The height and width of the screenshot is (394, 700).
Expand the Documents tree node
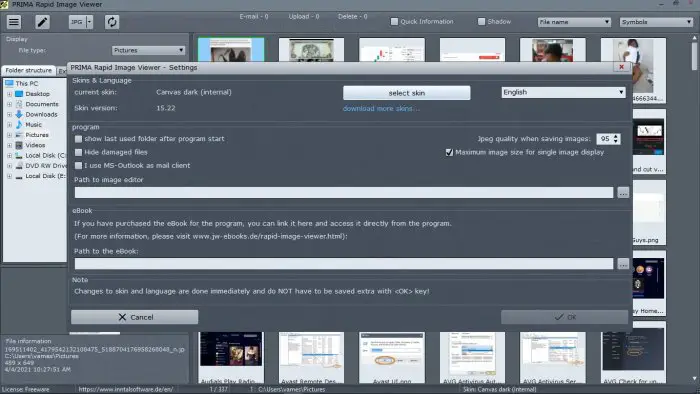[x=9, y=104]
